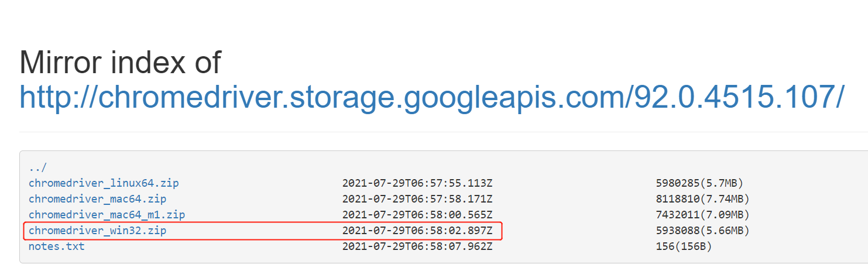This screenshot has height=264, width=868.
Task: Click the win32 timestamp 2021-07-29T06:58:02.897Z
Action: [x=417, y=231]
